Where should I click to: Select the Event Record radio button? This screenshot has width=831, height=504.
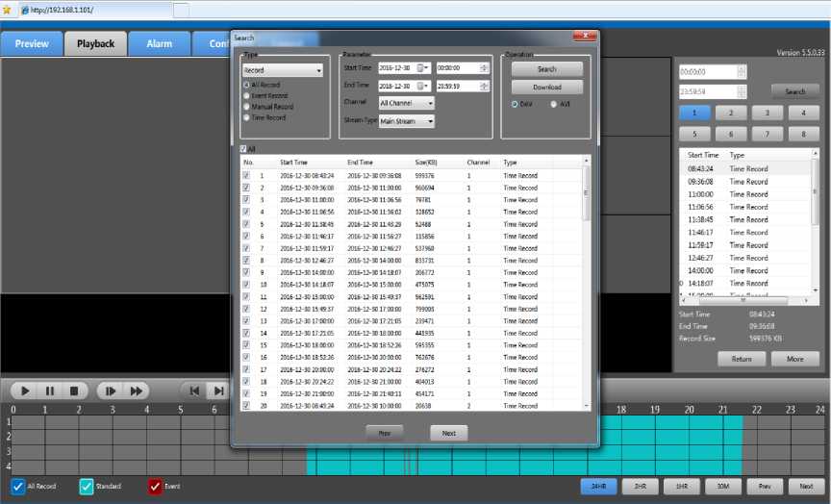pyautogui.click(x=246, y=96)
